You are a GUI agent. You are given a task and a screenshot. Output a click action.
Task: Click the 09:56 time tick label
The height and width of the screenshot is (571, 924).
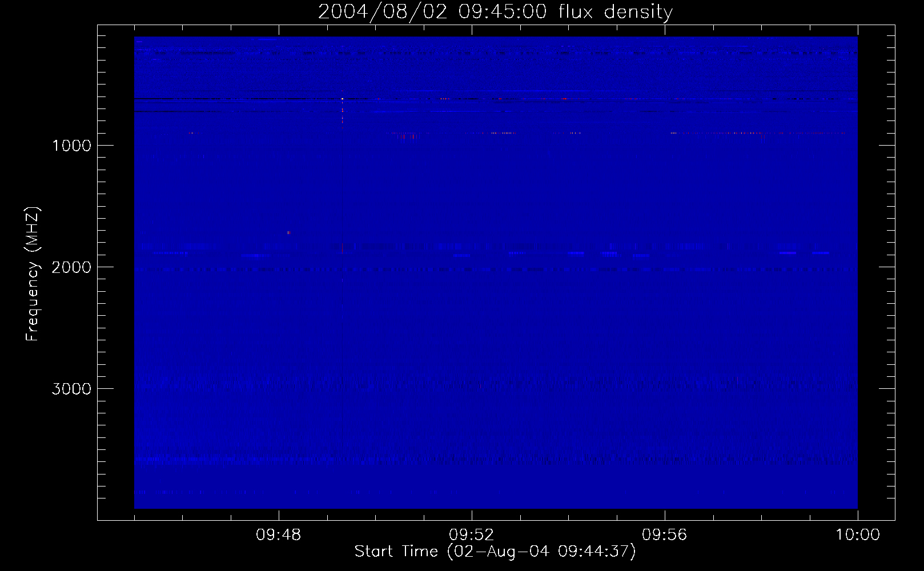click(665, 535)
